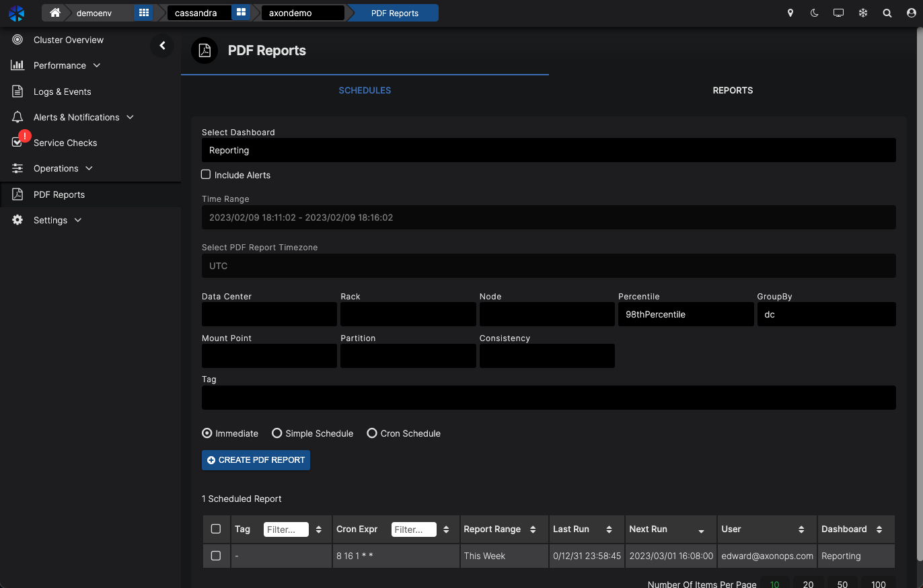Expand the Performance sidebar menu
This screenshot has height=588, width=923.
[60, 65]
